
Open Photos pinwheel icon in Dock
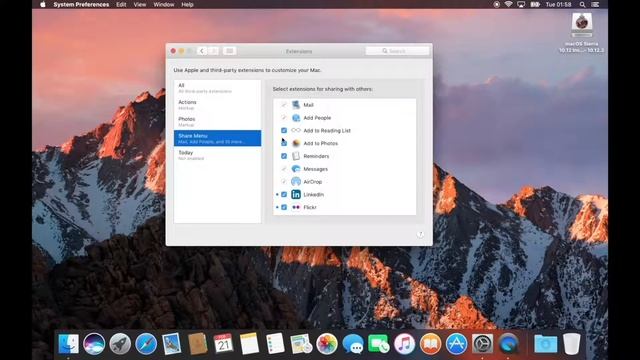point(327,343)
